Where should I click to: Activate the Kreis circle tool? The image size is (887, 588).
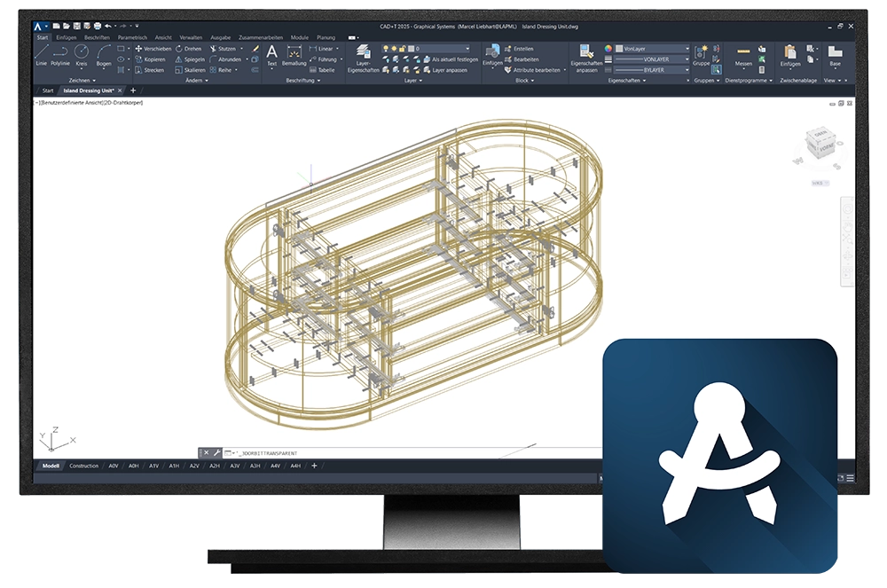point(82,55)
